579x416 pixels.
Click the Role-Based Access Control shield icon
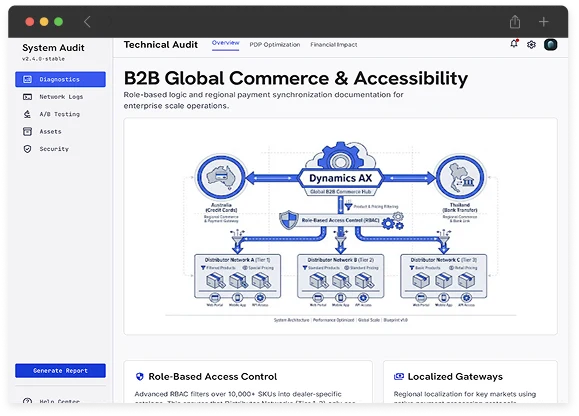[140, 377]
